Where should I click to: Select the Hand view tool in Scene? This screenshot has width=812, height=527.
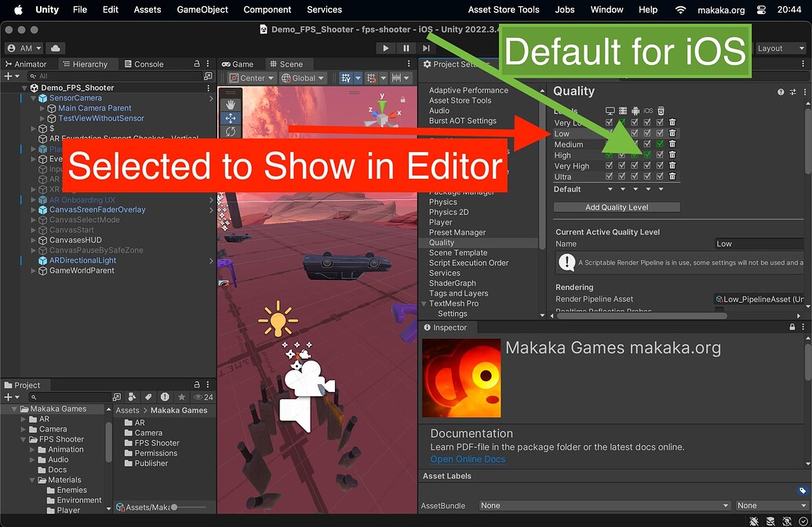click(231, 104)
